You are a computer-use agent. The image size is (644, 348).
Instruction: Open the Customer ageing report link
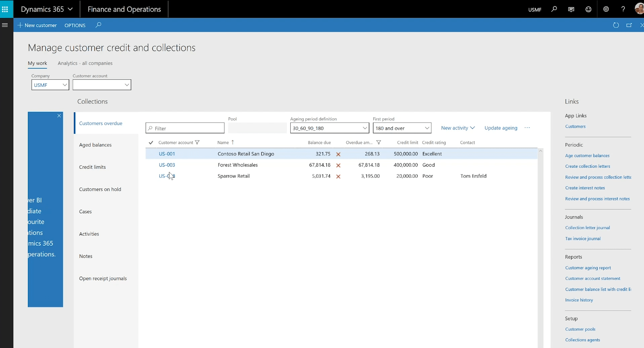(588, 268)
